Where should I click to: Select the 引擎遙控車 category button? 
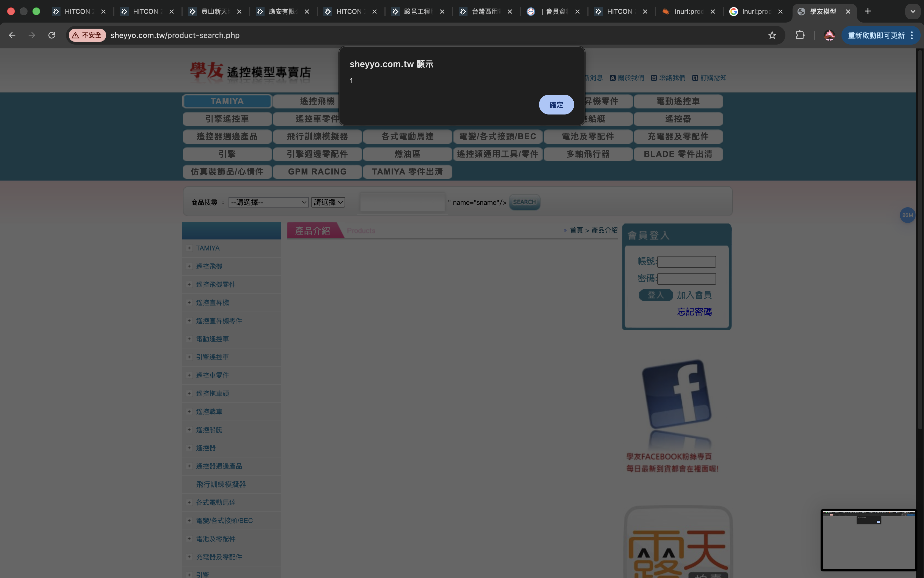pyautogui.click(x=227, y=119)
